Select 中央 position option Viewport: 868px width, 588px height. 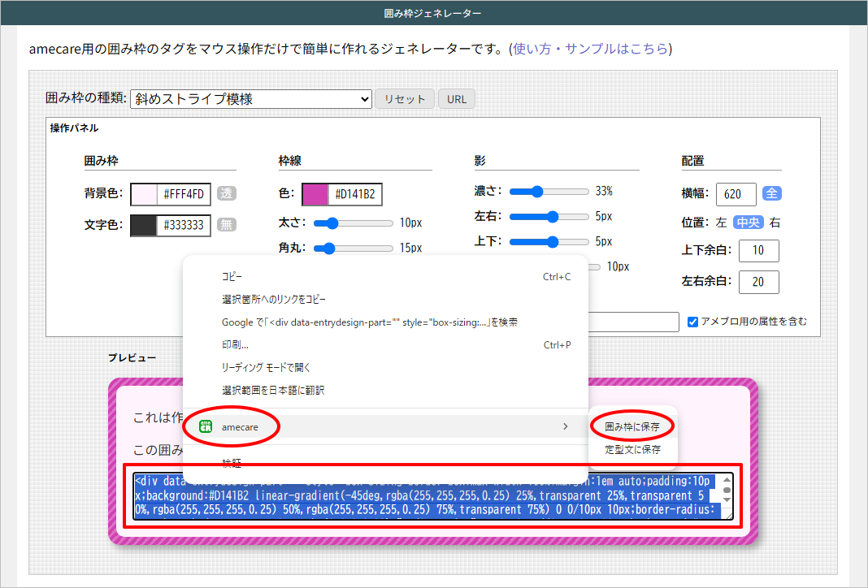coord(749,223)
